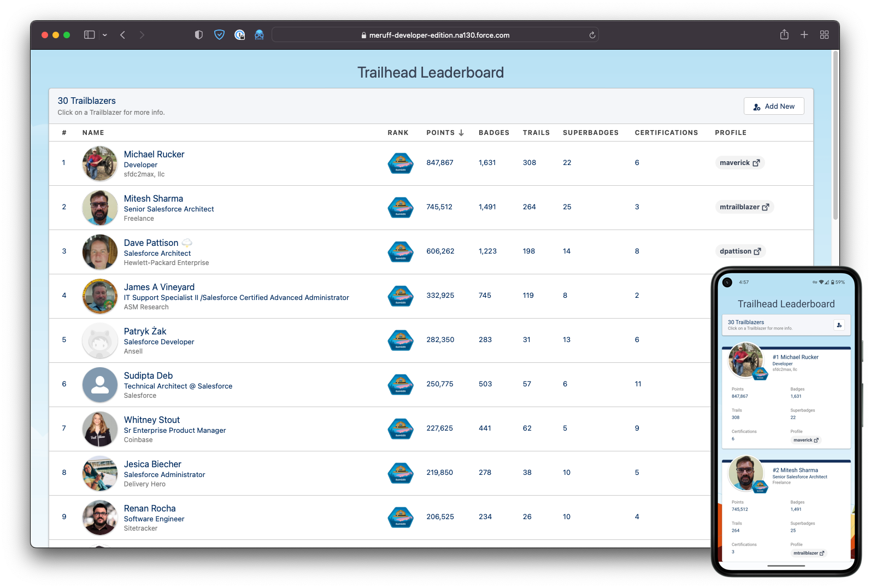
Task: Click the cloud icon next to Dave Pattison
Action: 187,243
